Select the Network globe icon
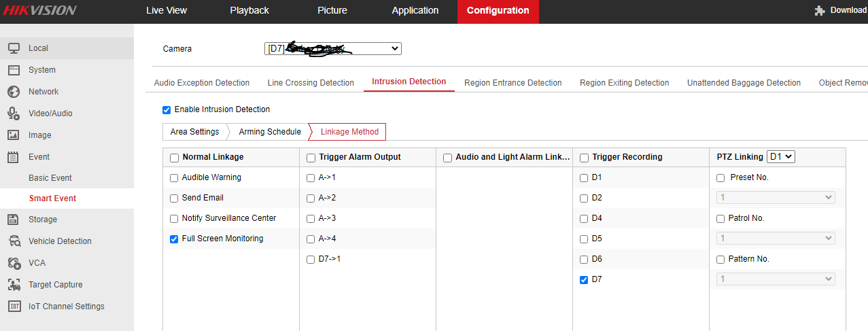Viewport: 868px width, 331px height. 14,92
